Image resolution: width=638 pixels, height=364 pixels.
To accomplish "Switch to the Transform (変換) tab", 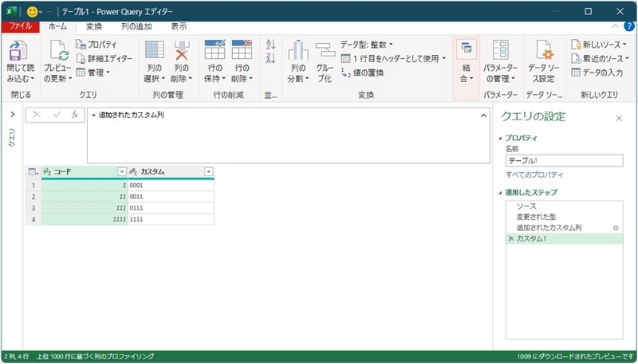I will point(94,26).
